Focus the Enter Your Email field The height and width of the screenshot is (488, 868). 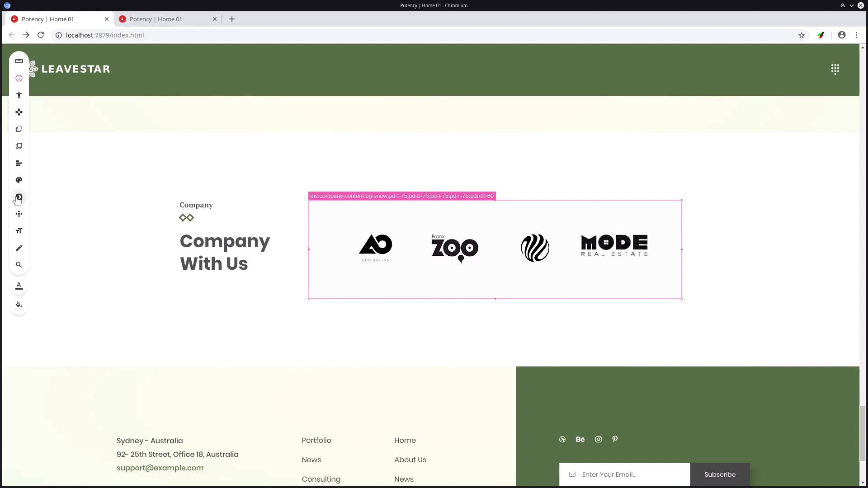pyautogui.click(x=624, y=474)
